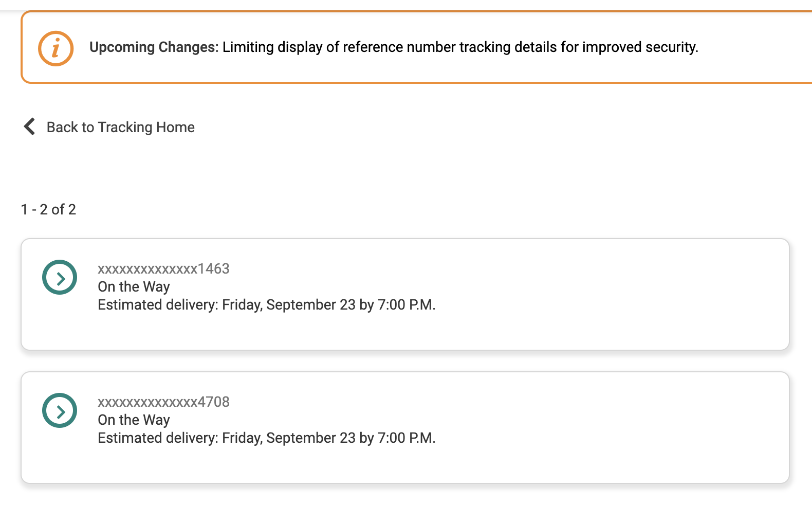Select tracking number ending in 1463

[163, 268]
